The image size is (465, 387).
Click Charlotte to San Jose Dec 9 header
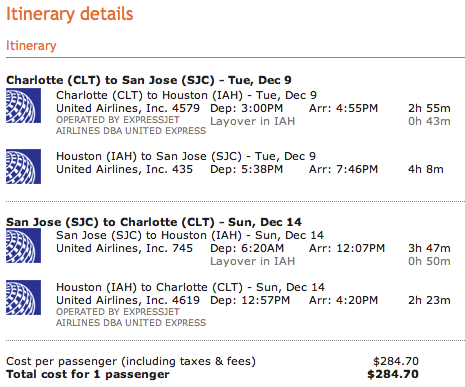tap(149, 80)
